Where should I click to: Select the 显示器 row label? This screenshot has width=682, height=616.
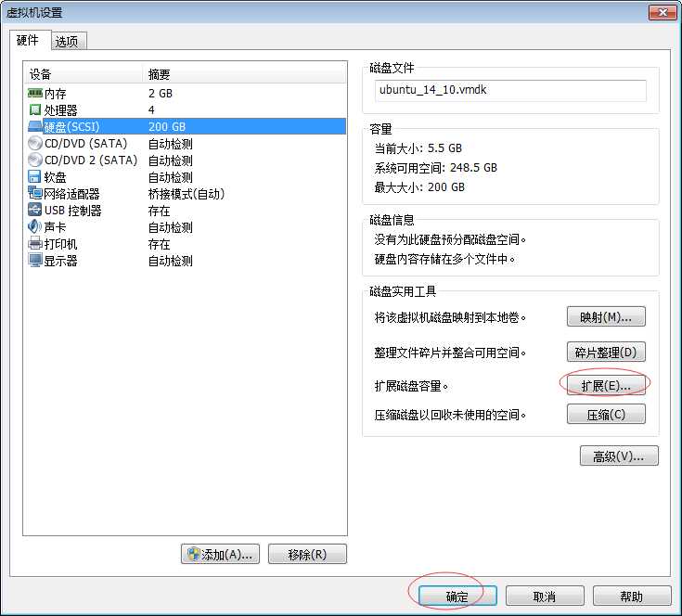(60, 261)
